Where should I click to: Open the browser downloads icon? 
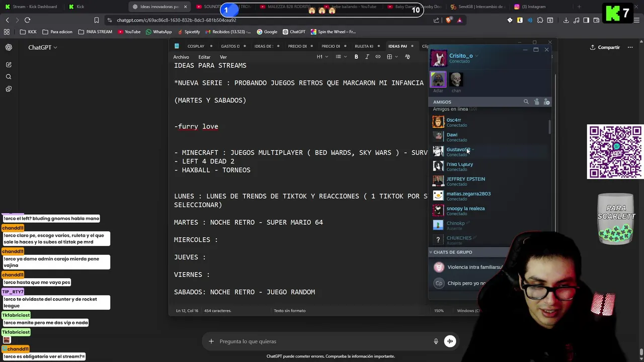pyautogui.click(x=566, y=20)
